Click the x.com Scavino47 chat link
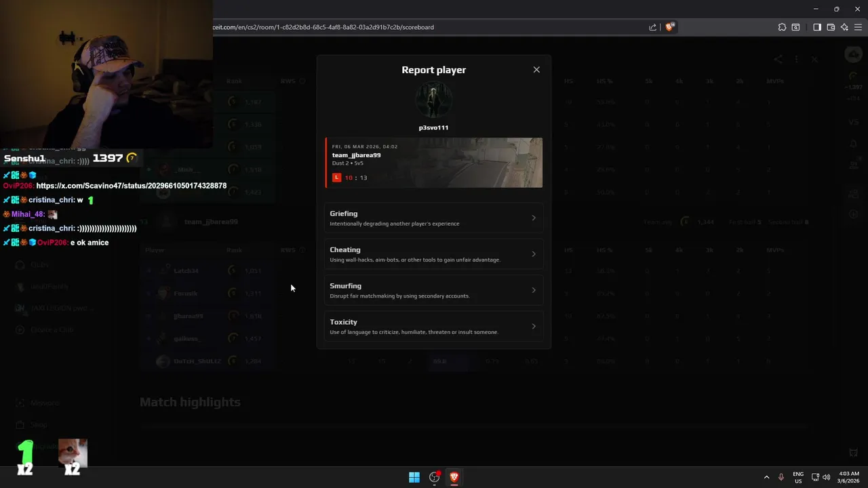Screen dimensions: 868x488 132,186
